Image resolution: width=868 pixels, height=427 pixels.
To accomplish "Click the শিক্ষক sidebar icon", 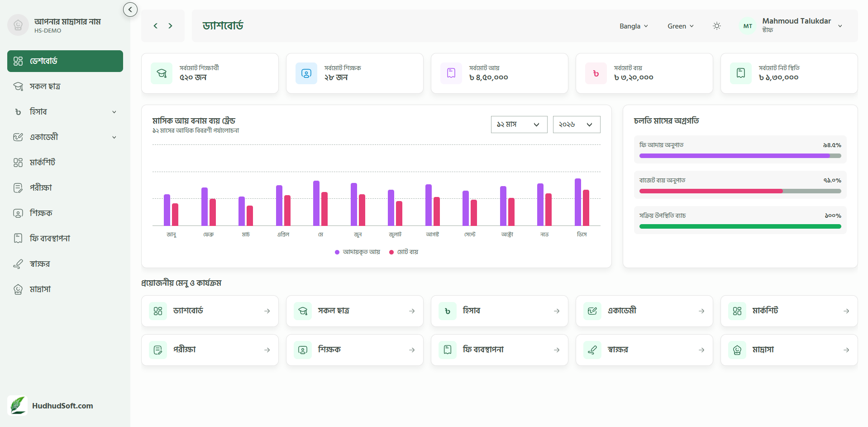I will tap(18, 213).
